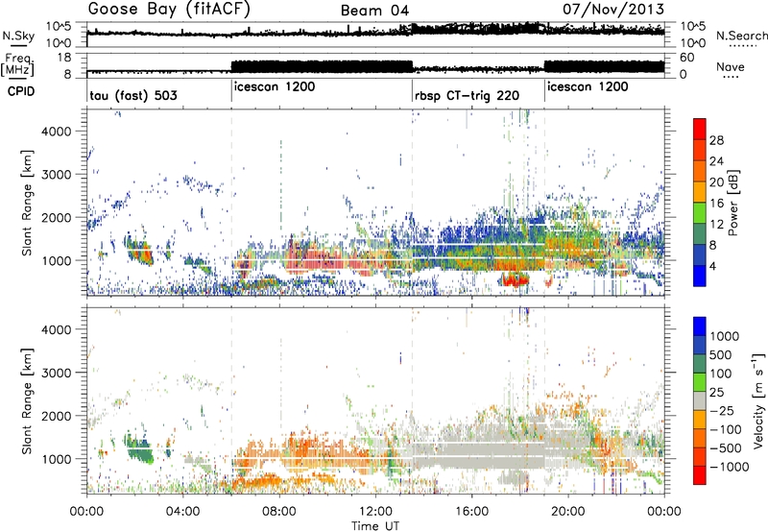Click the red bottom of the velocity colorbar

pyautogui.click(x=700, y=475)
